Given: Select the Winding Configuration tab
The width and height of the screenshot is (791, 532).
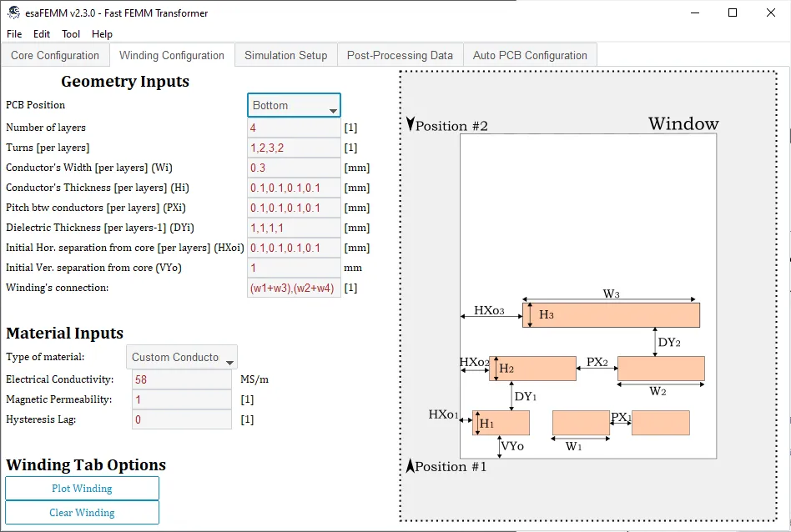Looking at the screenshot, I should [172, 56].
